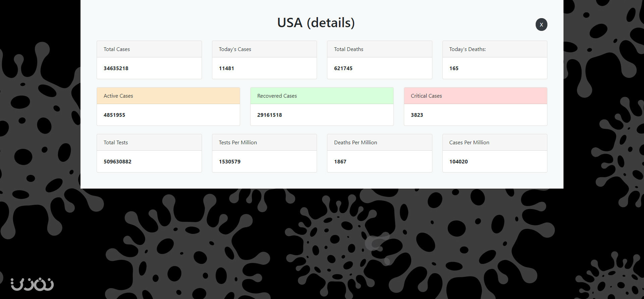Select the Total Deaths card header
The height and width of the screenshot is (299, 644).
(x=380, y=49)
